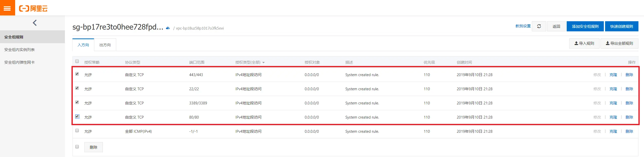Open 教我设置 help link

coord(523,26)
